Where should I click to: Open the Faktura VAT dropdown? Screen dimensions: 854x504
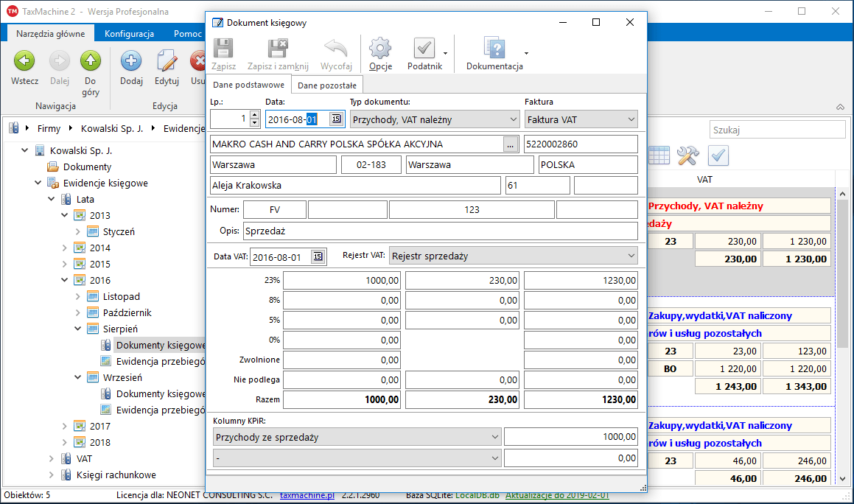click(x=631, y=119)
